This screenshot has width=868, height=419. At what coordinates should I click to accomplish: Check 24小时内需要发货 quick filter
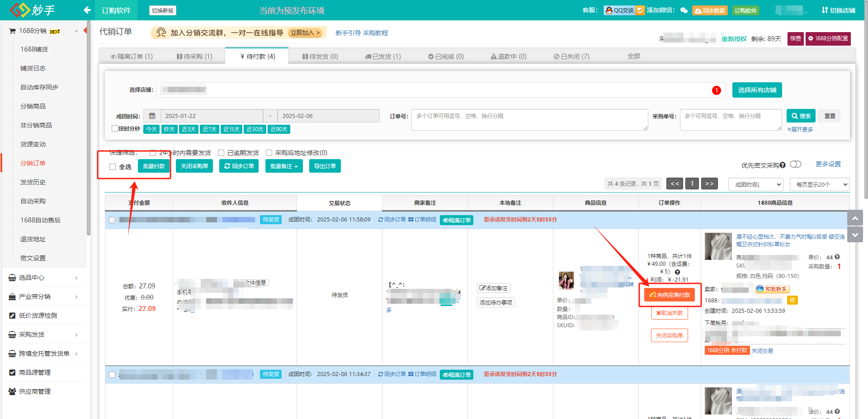click(153, 153)
